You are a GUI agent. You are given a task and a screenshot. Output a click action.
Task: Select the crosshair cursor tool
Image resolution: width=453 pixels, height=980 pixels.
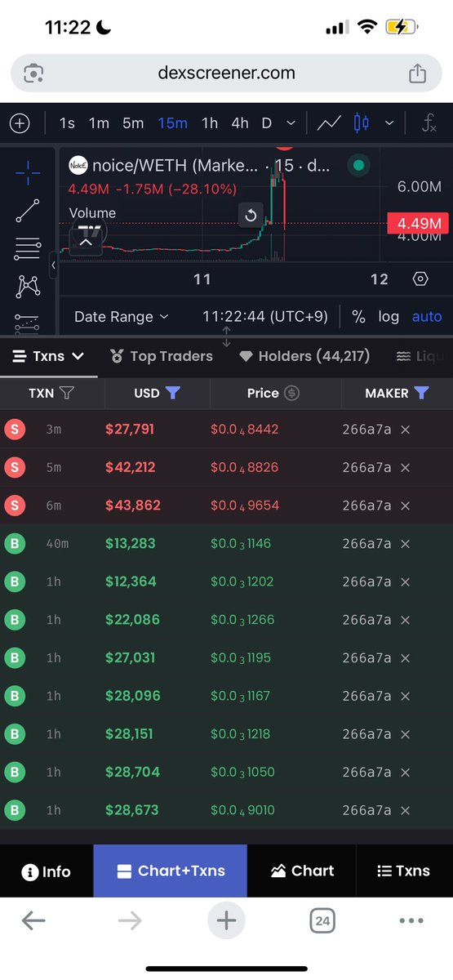pyautogui.click(x=28, y=172)
